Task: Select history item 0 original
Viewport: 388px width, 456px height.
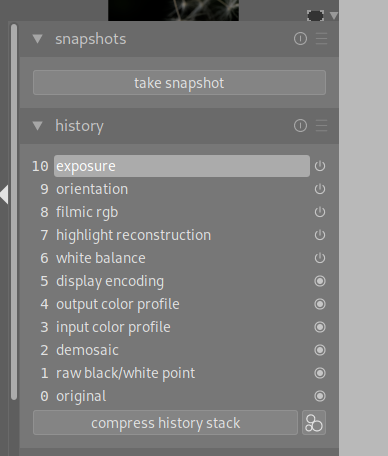Action: 182,396
